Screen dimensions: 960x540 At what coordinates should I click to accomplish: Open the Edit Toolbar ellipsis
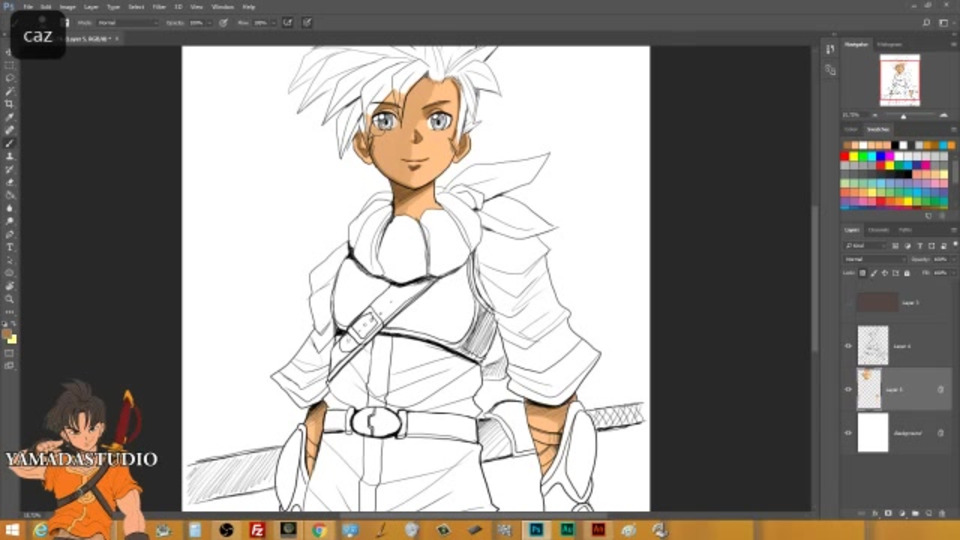9,312
